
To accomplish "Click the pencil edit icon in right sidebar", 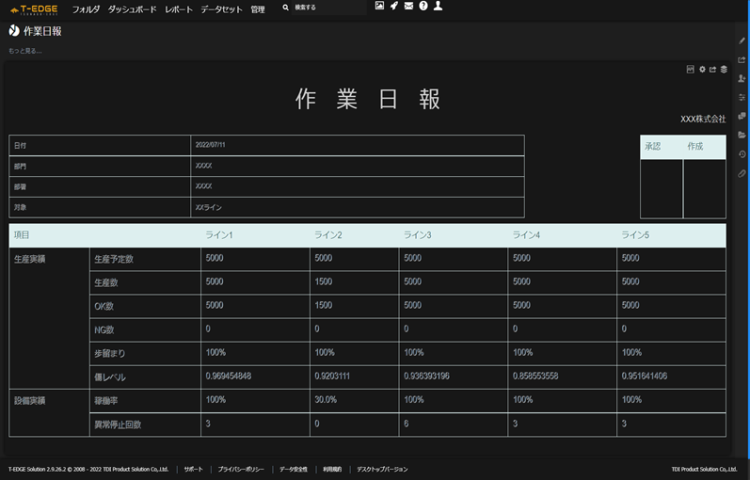I will pos(741,41).
